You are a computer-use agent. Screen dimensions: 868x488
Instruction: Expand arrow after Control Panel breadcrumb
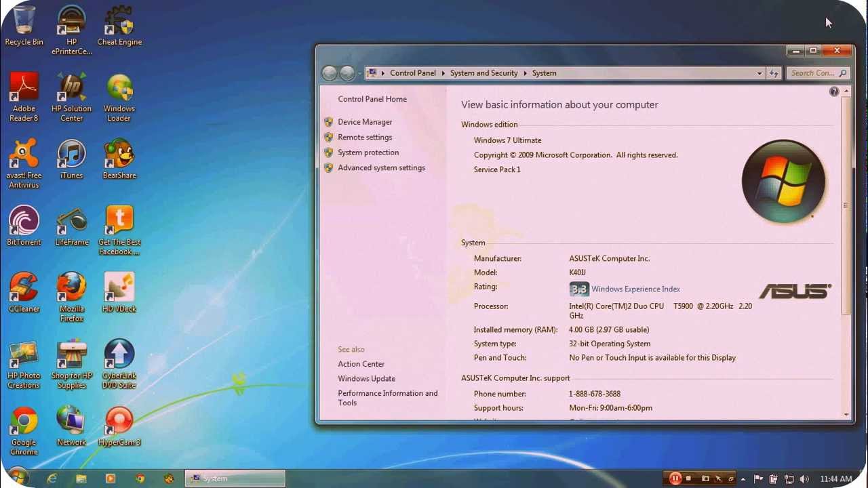pyautogui.click(x=443, y=73)
